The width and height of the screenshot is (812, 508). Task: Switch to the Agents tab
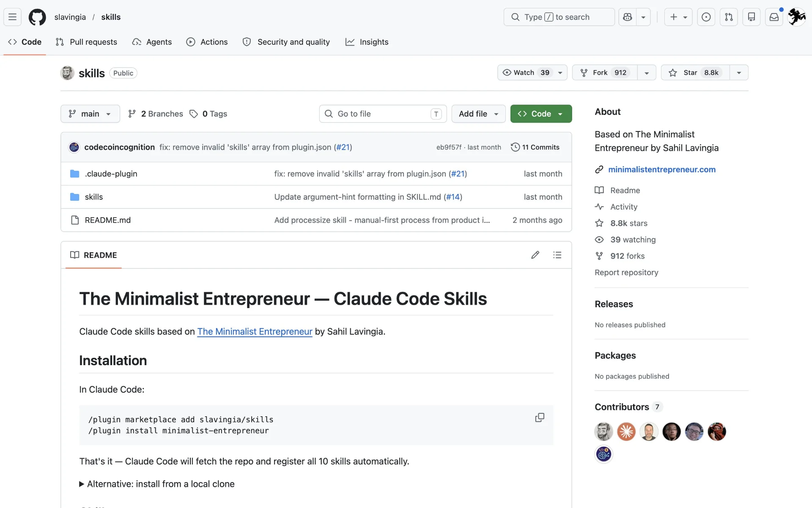point(152,42)
